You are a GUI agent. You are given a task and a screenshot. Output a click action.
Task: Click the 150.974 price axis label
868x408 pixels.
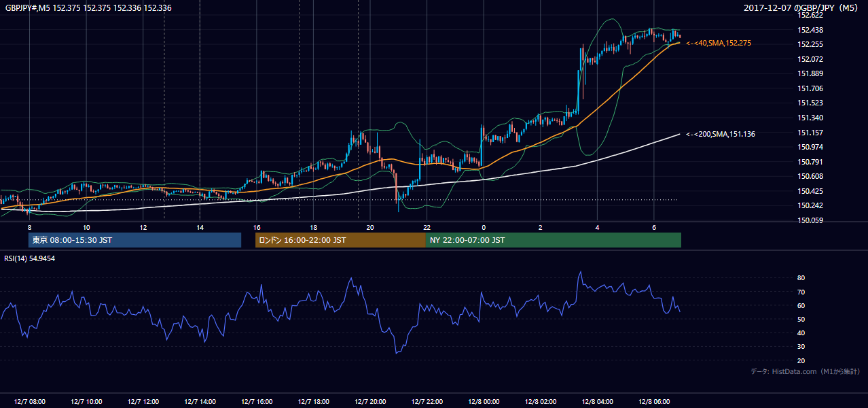[x=810, y=147]
